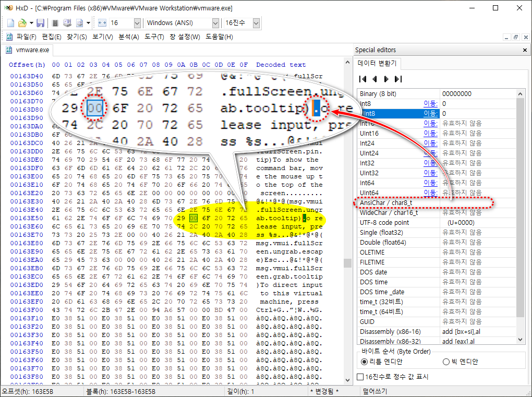Select the WideChar / char16_t row
Image resolution: width=532 pixels, height=397 pixels.
[x=437, y=212]
